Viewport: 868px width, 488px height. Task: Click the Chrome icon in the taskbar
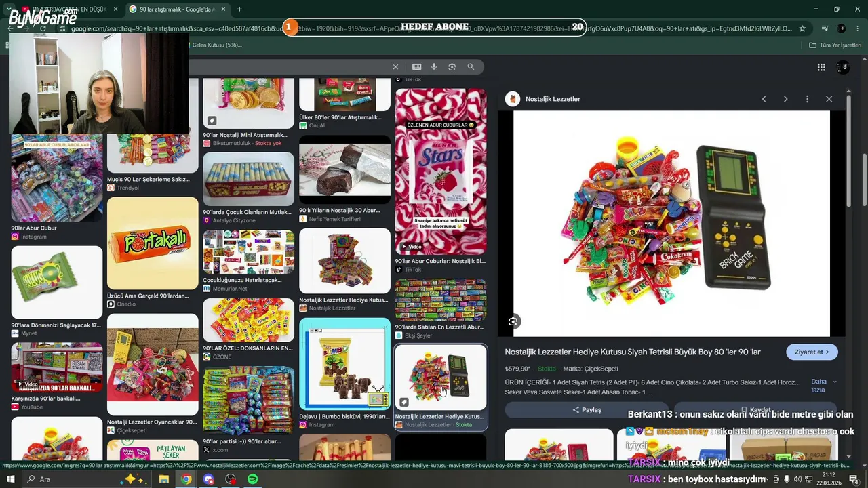point(186,479)
